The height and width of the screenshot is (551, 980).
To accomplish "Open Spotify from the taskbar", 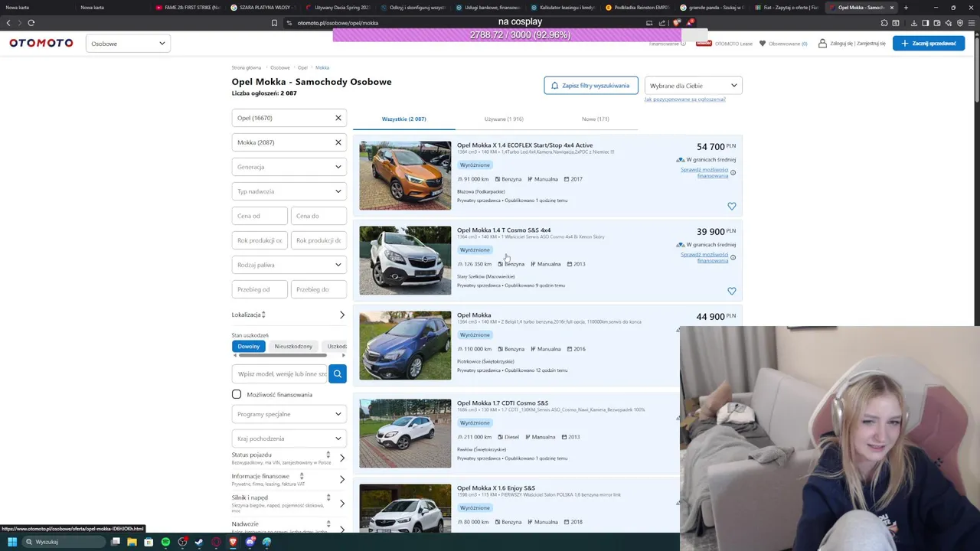I will (x=165, y=542).
